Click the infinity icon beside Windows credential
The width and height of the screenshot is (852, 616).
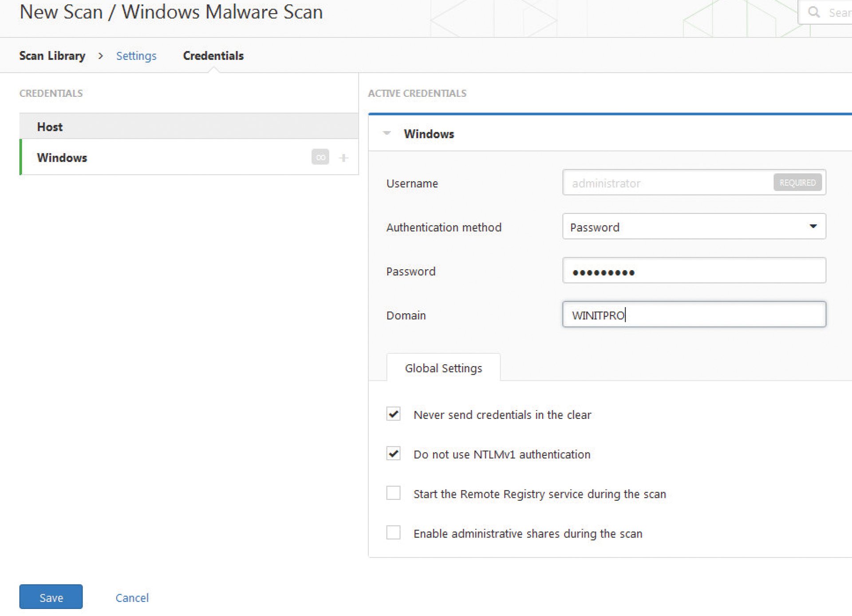pyautogui.click(x=320, y=157)
